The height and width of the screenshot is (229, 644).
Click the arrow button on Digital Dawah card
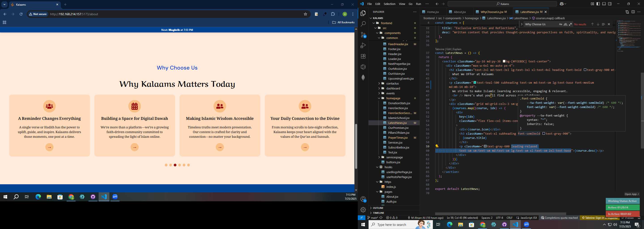[135, 147]
